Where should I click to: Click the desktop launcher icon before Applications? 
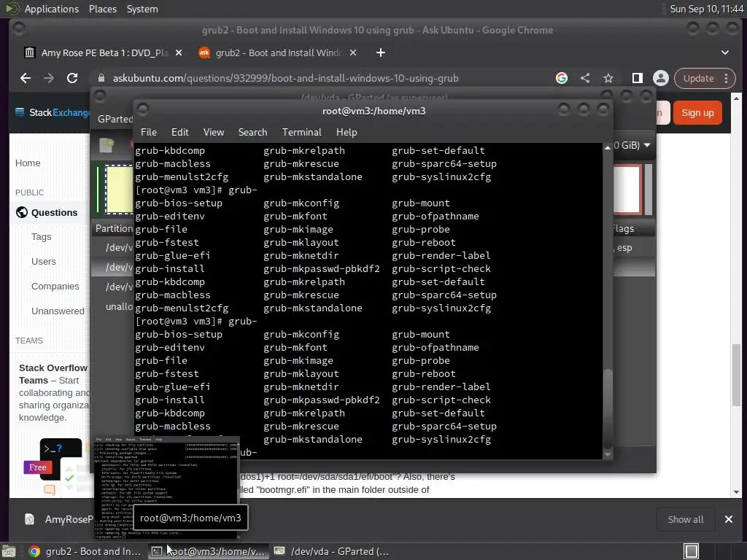(12, 9)
